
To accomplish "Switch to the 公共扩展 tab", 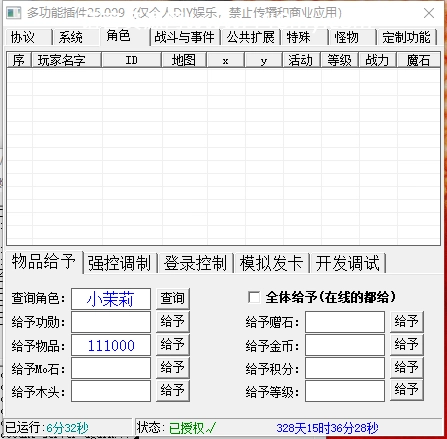I will (x=251, y=37).
